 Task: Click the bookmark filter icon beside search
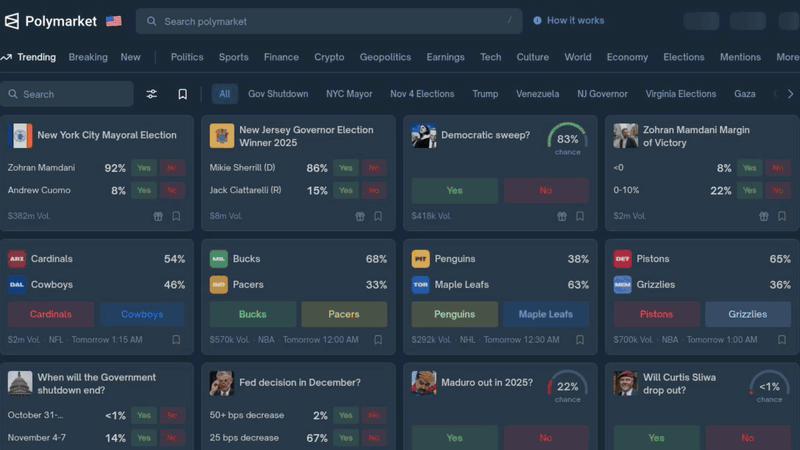(182, 94)
